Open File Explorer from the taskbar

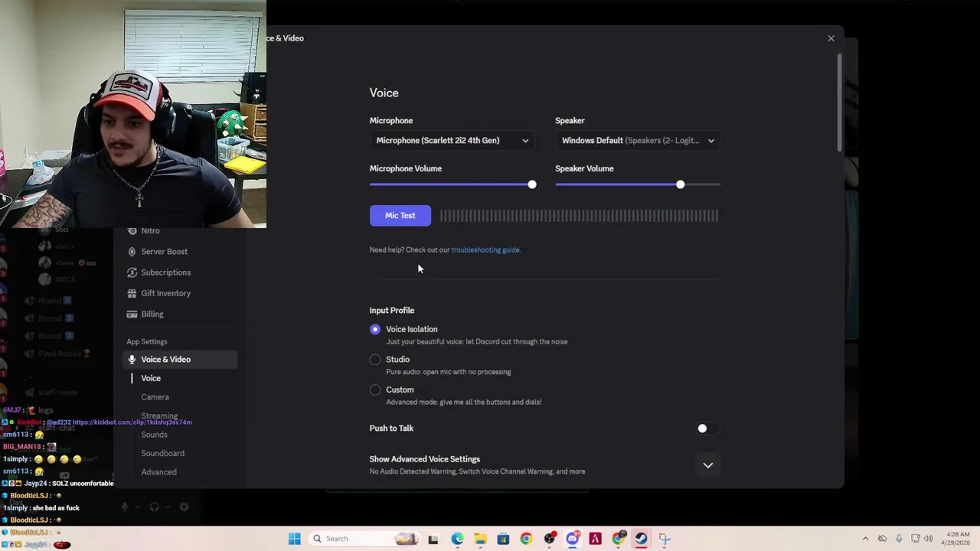(x=480, y=539)
